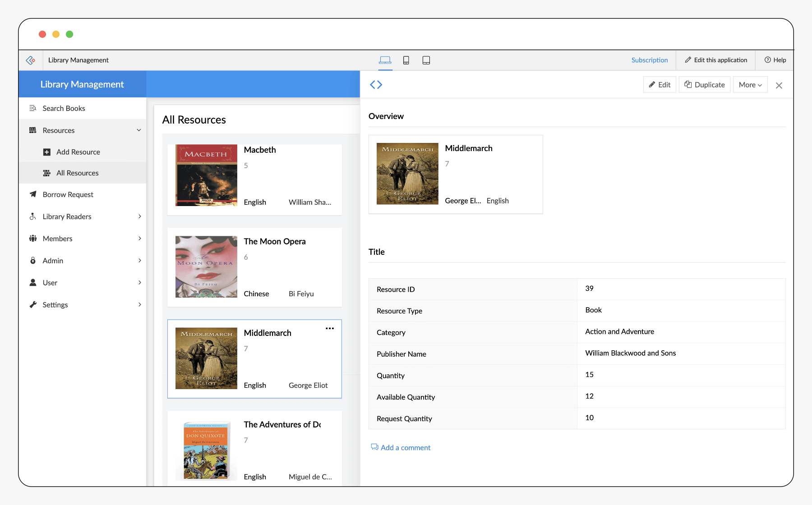
Task: Open the Subscription link
Action: tap(649, 60)
